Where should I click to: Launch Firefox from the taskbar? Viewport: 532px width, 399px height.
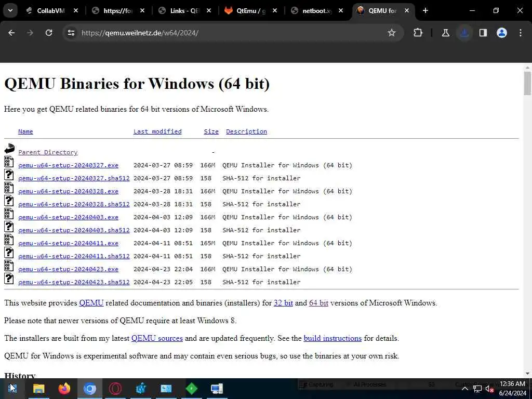point(64,389)
